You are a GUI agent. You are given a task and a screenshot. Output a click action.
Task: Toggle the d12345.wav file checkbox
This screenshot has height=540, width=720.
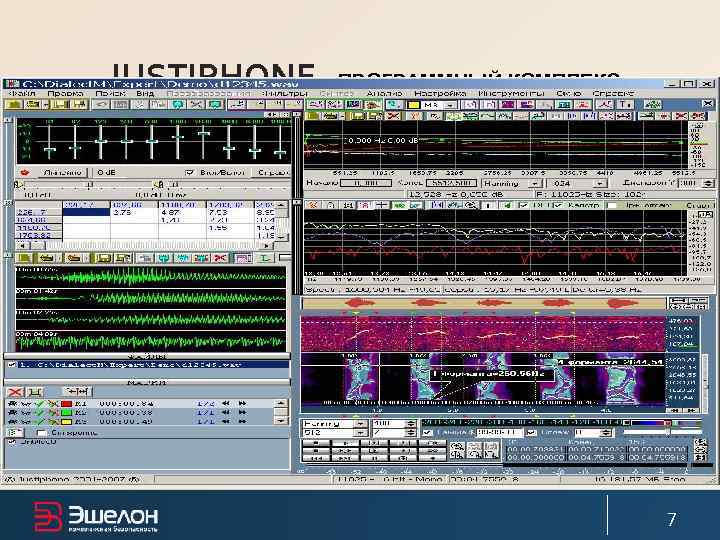tap(12, 365)
